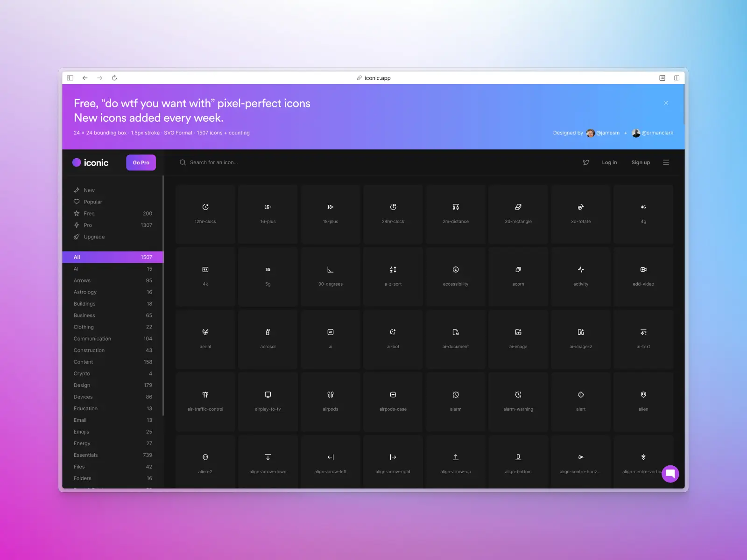Click the sidebar category scrollbar
Screen dimensions: 747x560
pyautogui.click(x=163, y=295)
